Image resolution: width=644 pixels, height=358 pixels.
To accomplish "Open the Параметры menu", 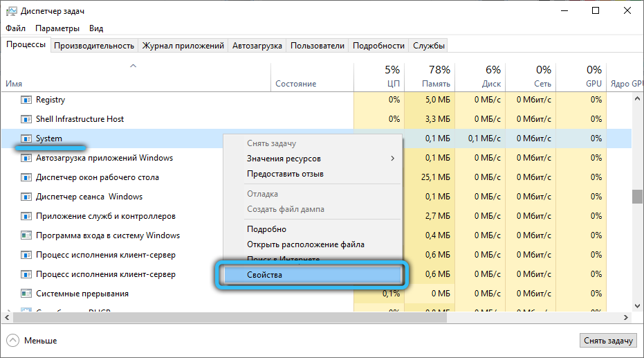I will pos(57,28).
